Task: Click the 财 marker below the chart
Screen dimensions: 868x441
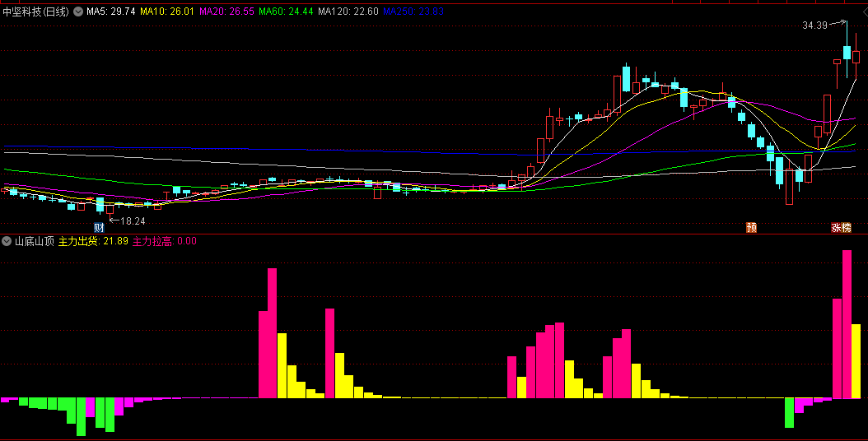Action: (99, 227)
